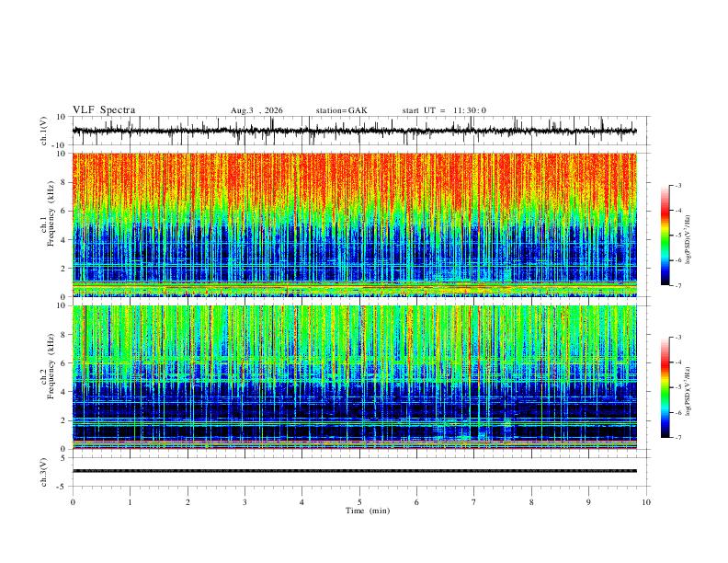Click the ch.3 flat black trace
728x563 pixels.
(x=355, y=471)
